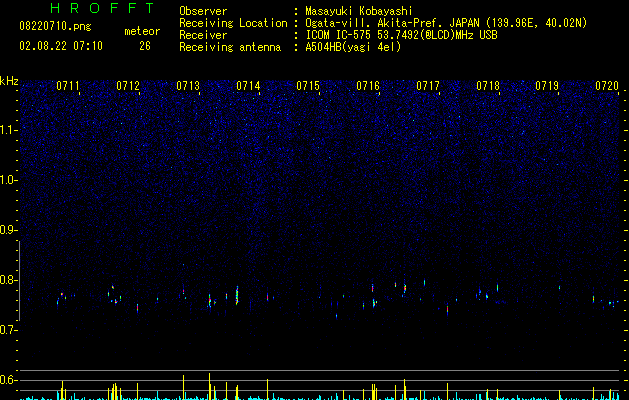This screenshot has height=400, width=629.
Task: Click the 0.7 kHz frequency axis label
Action: tap(9, 330)
